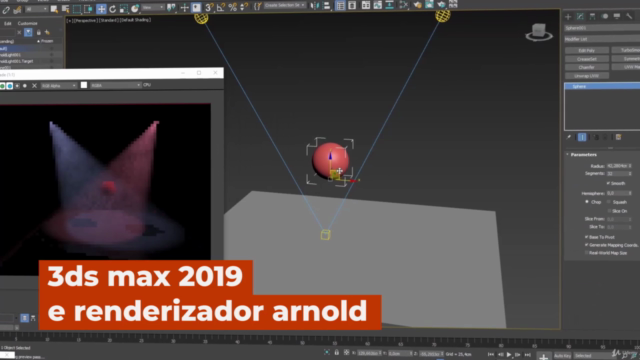Toggle the Smooth checkbox

(608, 183)
